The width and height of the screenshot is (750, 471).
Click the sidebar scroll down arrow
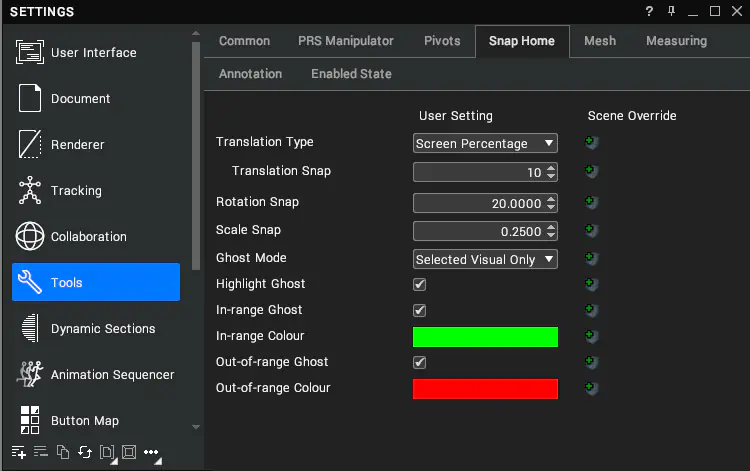196,427
